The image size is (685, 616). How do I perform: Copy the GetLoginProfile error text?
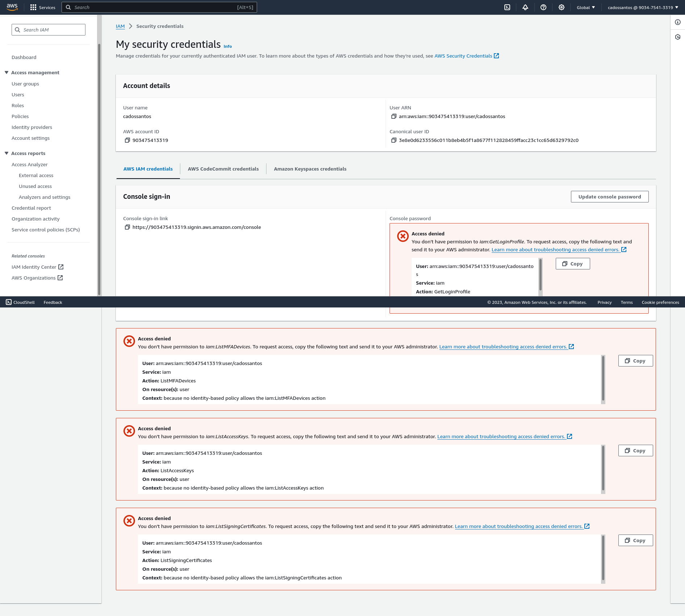573,264
